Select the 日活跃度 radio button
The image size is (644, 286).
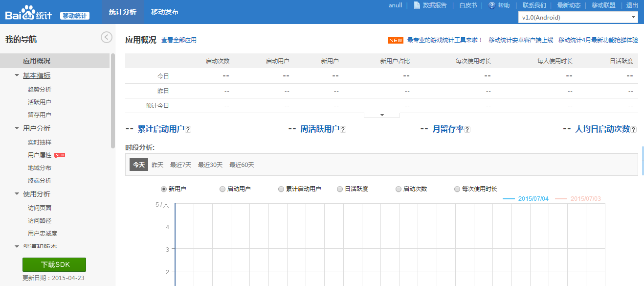(x=339, y=189)
